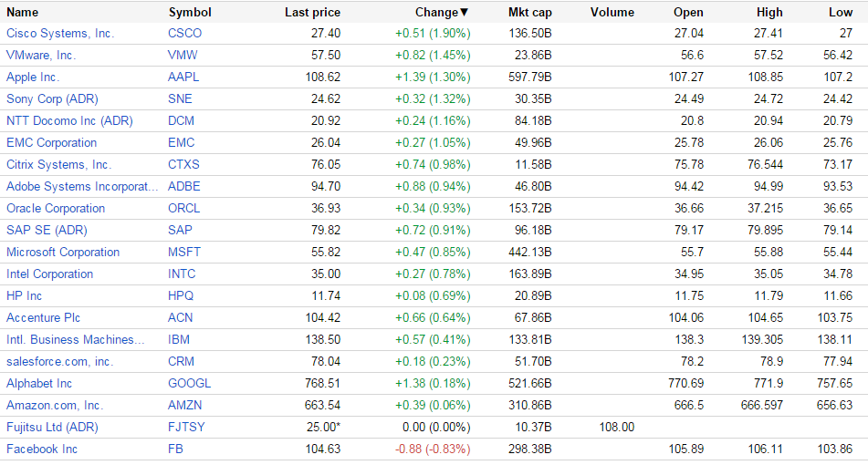The width and height of the screenshot is (868, 465).
Task: Select the FJTSY ticker symbol
Action: coord(186,427)
